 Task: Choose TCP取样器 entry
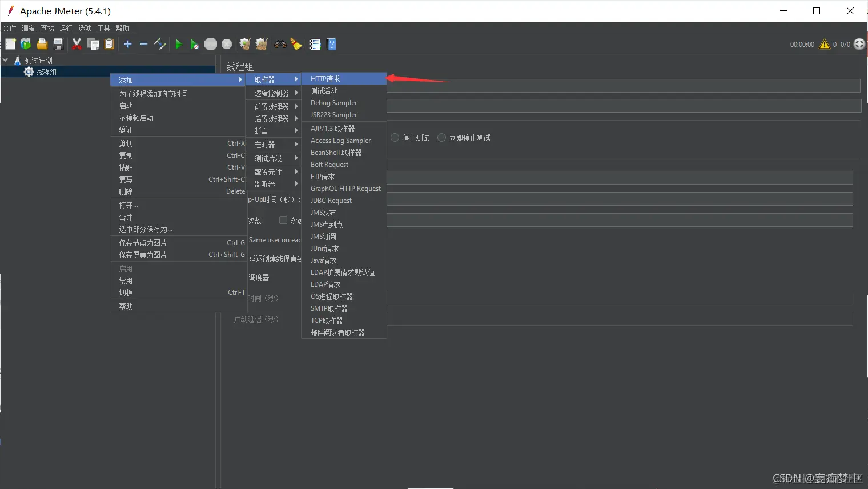(x=344, y=320)
